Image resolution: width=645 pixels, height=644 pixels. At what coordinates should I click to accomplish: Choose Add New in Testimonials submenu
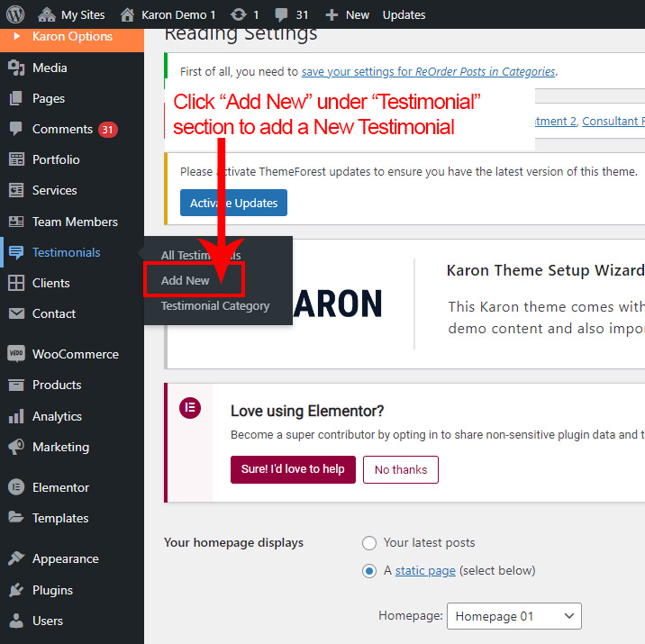tap(186, 280)
